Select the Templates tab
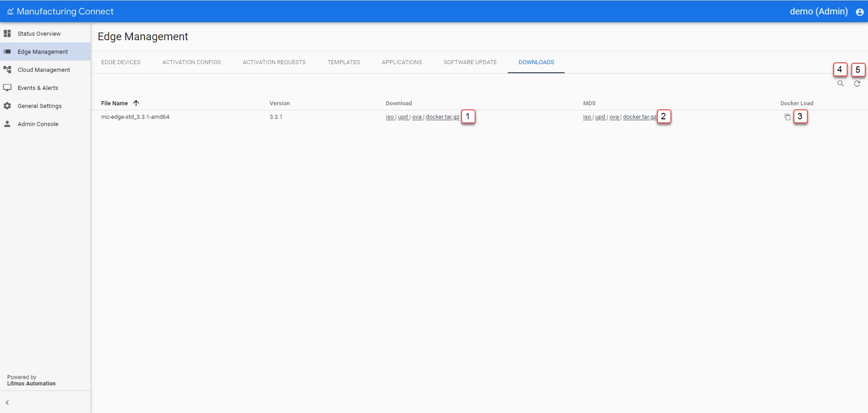The image size is (868, 413). click(344, 62)
